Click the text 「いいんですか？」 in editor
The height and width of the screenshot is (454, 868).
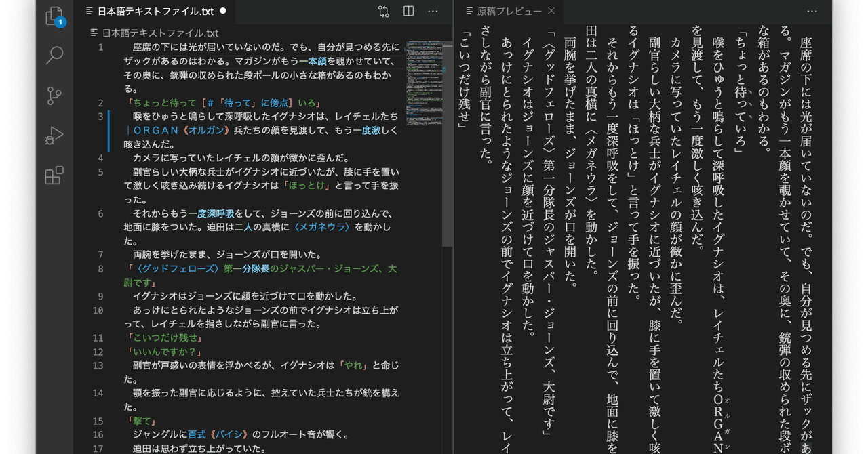point(165,352)
